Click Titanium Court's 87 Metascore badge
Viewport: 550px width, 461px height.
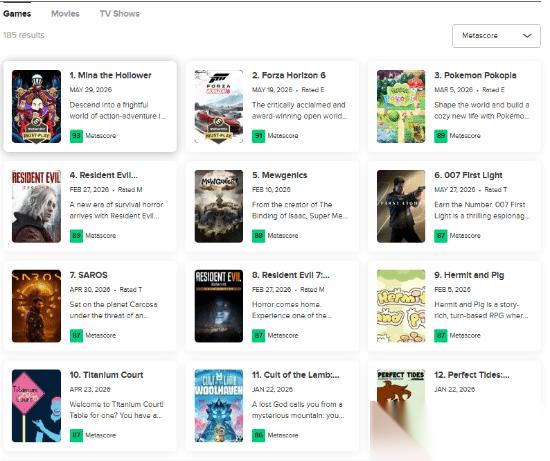pyautogui.click(x=76, y=435)
